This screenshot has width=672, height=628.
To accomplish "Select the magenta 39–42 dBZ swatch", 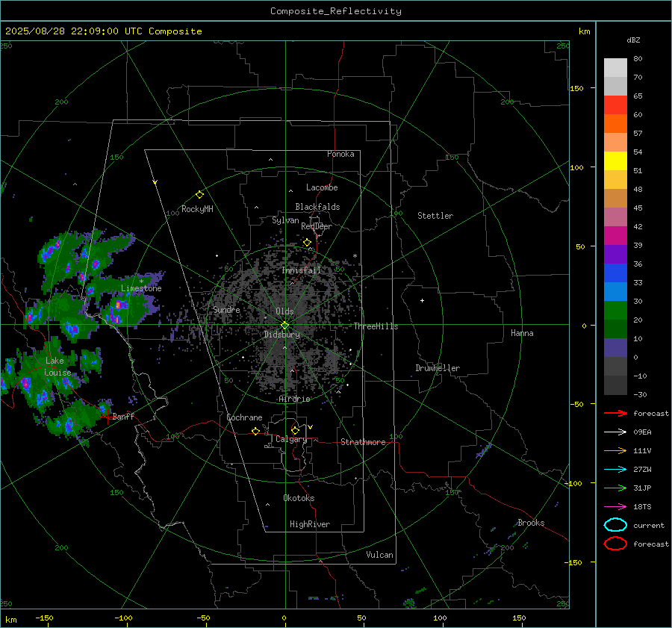I will tap(615, 236).
